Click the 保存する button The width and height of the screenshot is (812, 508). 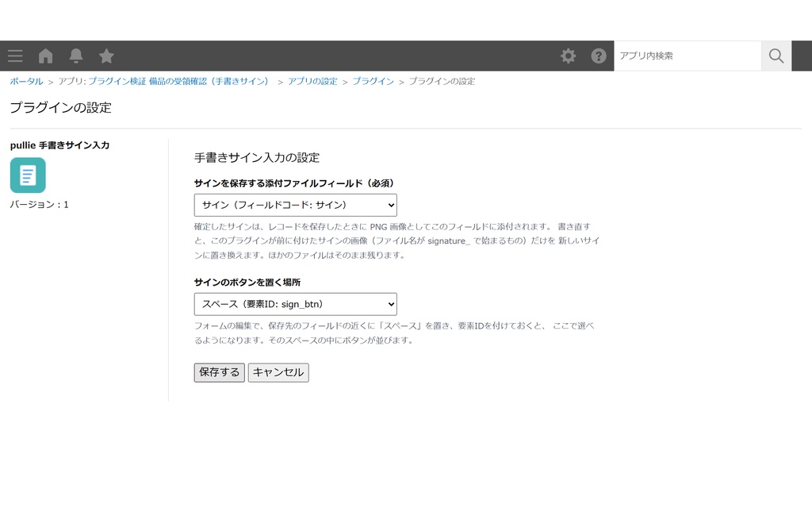219,373
